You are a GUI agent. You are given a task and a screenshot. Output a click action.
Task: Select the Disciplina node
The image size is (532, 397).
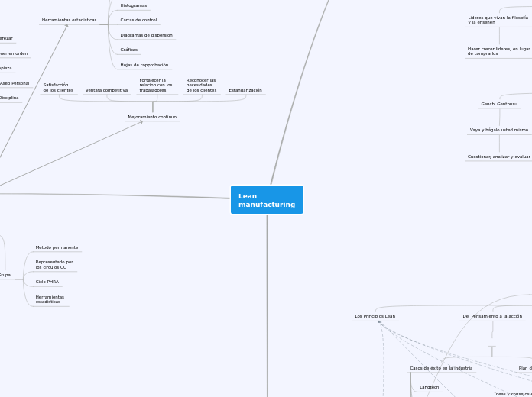[9, 98]
